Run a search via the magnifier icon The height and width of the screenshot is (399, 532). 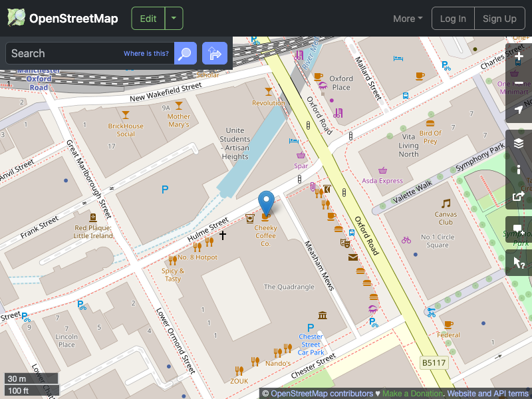(185, 53)
